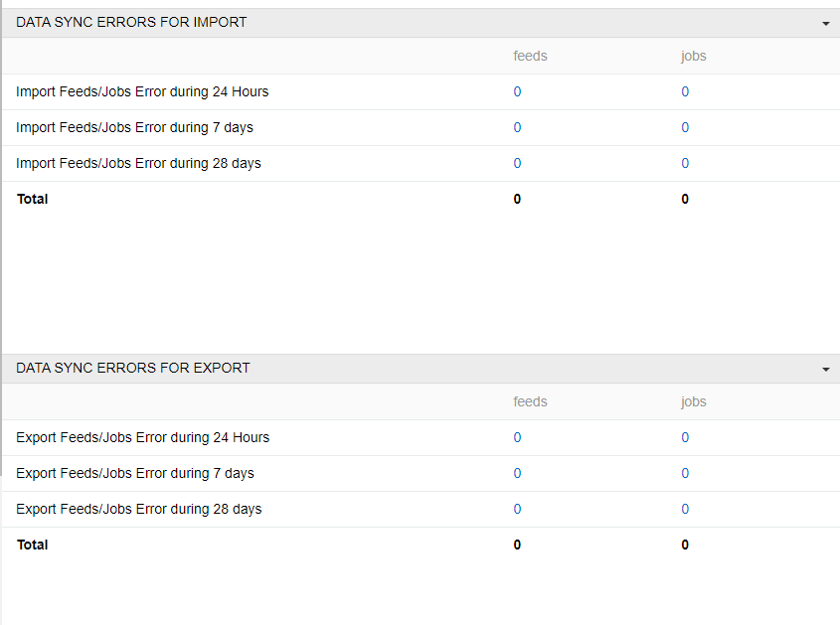Open import jobs error count for 7 days
This screenshot has height=625, width=840.
[685, 127]
